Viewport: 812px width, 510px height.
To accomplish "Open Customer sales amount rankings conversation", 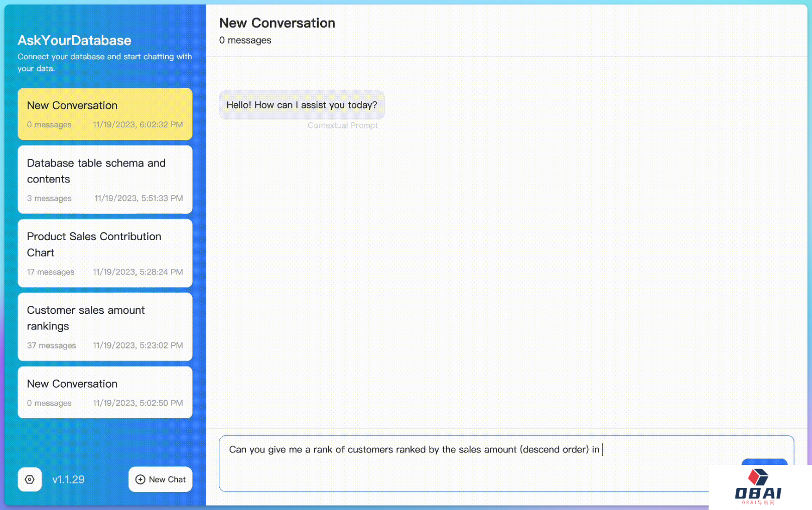I will 105,327.
